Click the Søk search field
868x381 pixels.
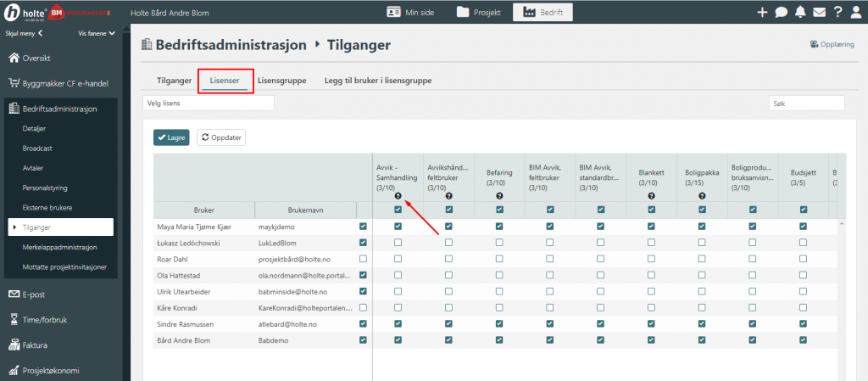[x=806, y=103]
